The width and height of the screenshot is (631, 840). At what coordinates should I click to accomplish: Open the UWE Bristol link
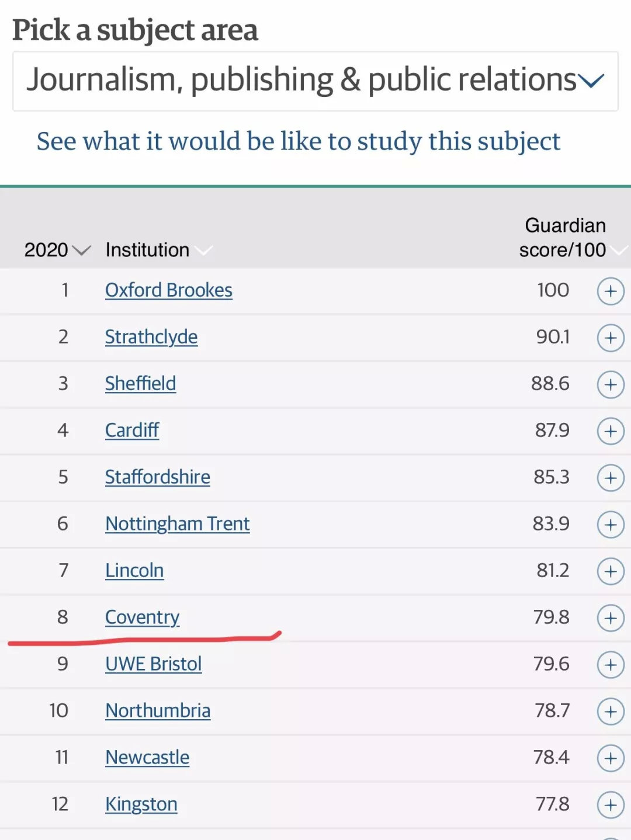coord(153,664)
